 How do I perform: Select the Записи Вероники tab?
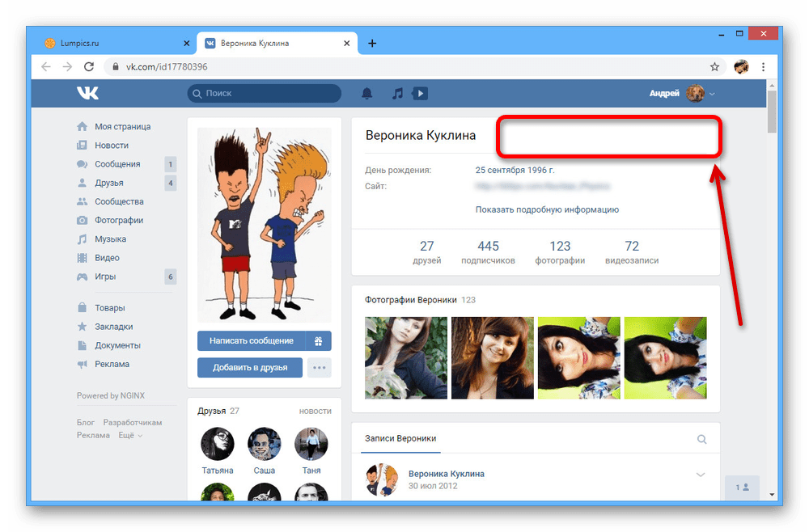[x=400, y=438]
